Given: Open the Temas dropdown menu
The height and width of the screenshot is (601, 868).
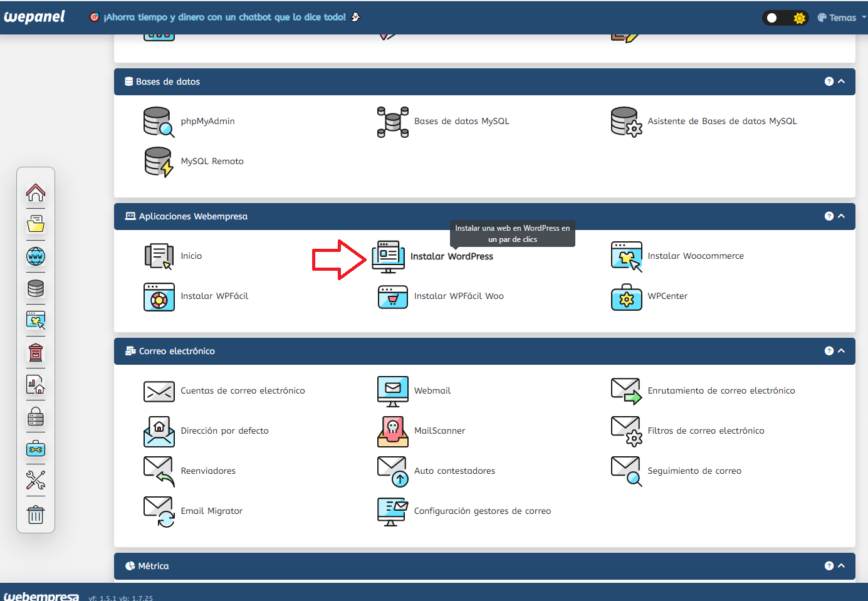Looking at the screenshot, I should (842, 18).
